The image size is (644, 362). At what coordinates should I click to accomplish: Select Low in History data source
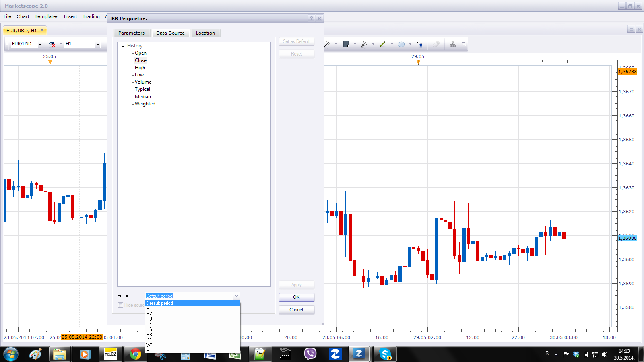click(139, 75)
